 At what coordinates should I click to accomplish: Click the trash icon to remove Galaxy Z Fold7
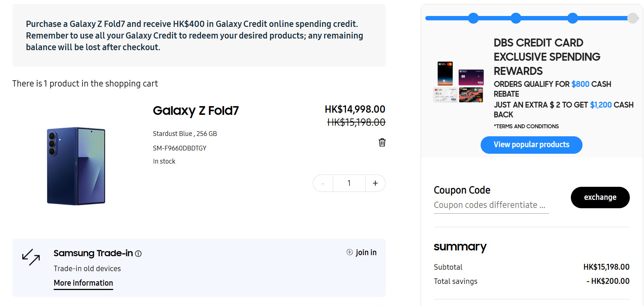382,142
